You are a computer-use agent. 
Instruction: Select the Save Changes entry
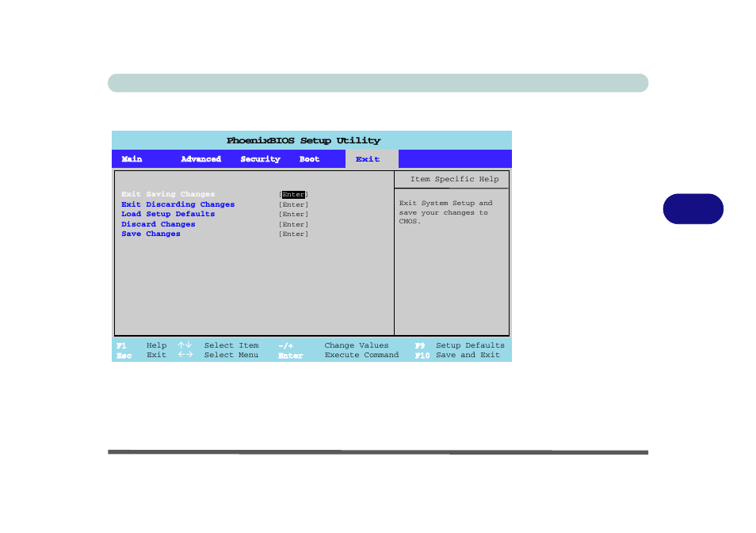[151, 234]
